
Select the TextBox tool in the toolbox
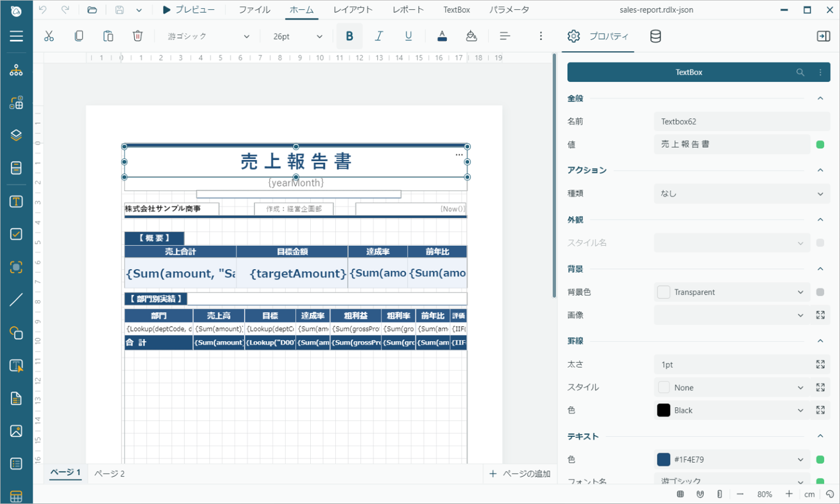point(16,201)
